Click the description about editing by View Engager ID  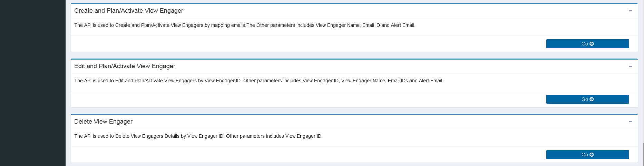pyautogui.click(x=258, y=81)
